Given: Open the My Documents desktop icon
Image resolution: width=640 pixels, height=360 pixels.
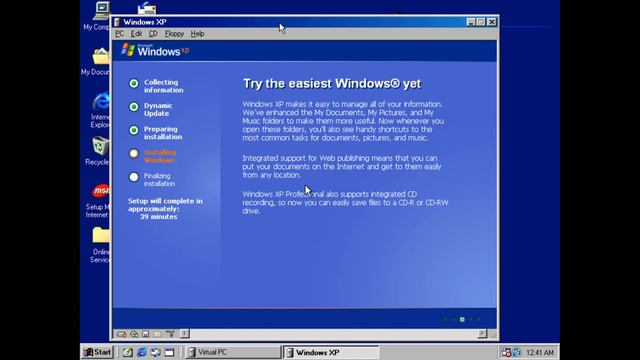Looking at the screenshot, I should click(x=96, y=61).
